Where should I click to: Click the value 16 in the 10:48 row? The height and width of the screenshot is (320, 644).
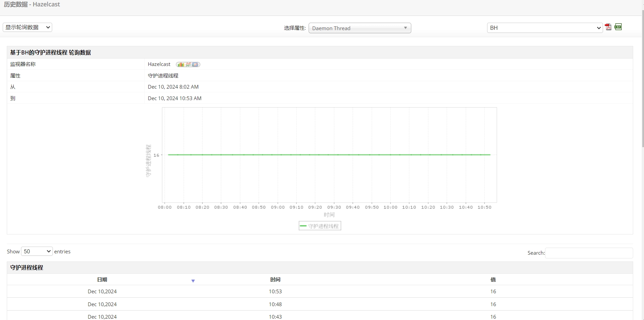click(x=493, y=304)
